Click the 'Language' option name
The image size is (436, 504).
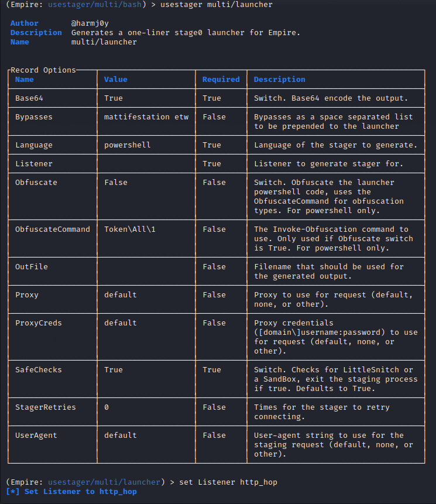[34, 145]
